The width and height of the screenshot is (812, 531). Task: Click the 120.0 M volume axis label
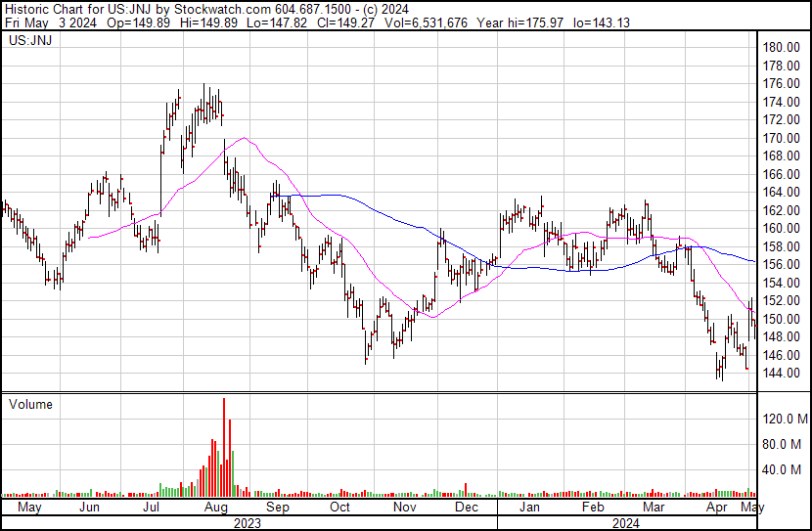click(x=786, y=419)
